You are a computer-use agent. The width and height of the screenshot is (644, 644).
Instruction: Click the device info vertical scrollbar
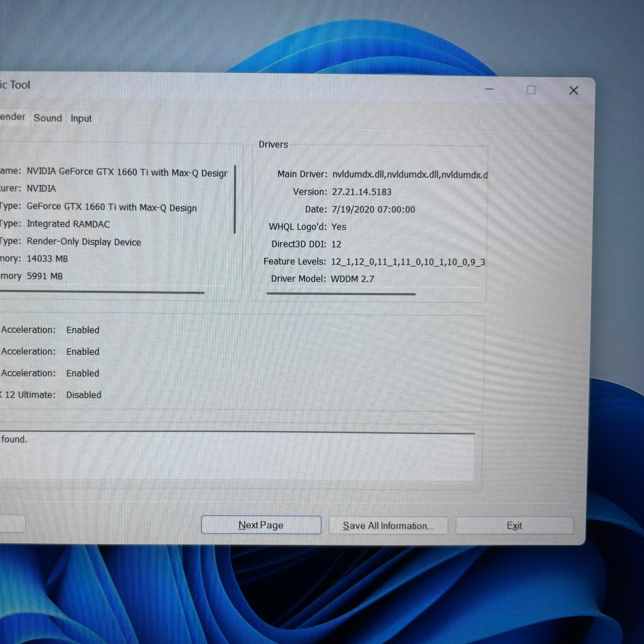tap(235, 199)
